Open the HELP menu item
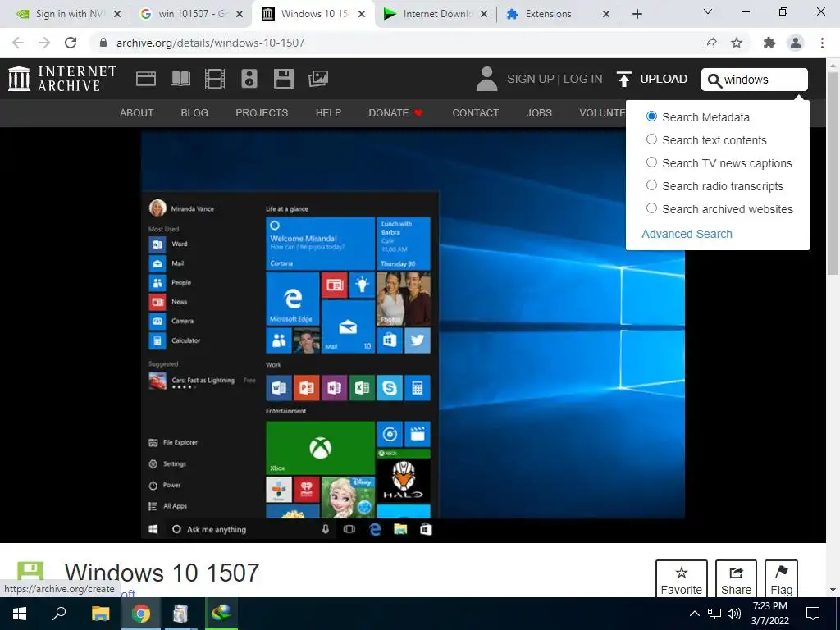Image resolution: width=840 pixels, height=630 pixels. pyautogui.click(x=328, y=113)
